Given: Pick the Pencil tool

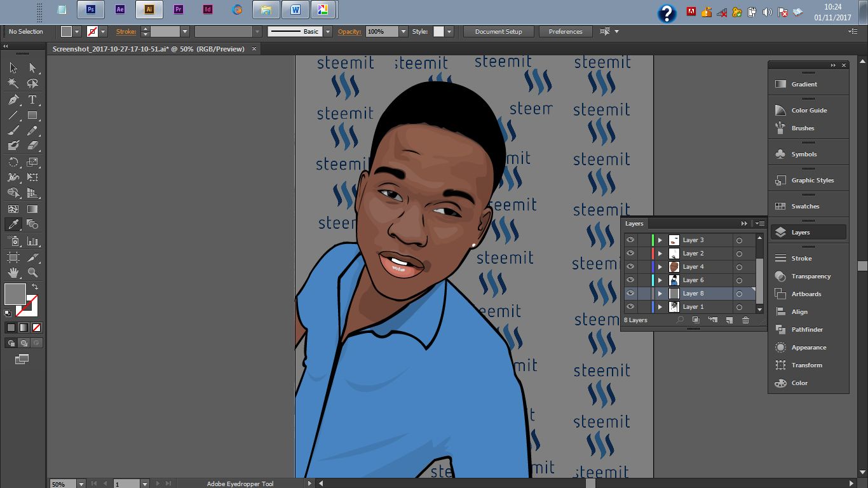Looking at the screenshot, I should tap(32, 130).
